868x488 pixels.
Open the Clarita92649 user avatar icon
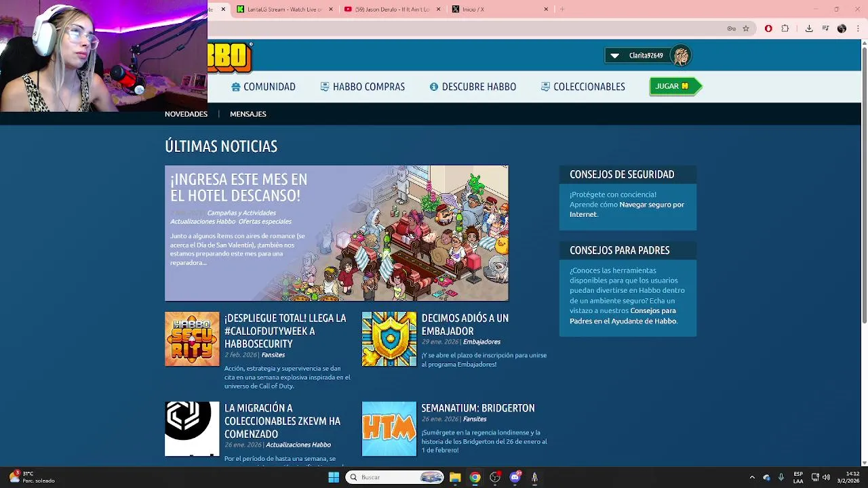681,56
